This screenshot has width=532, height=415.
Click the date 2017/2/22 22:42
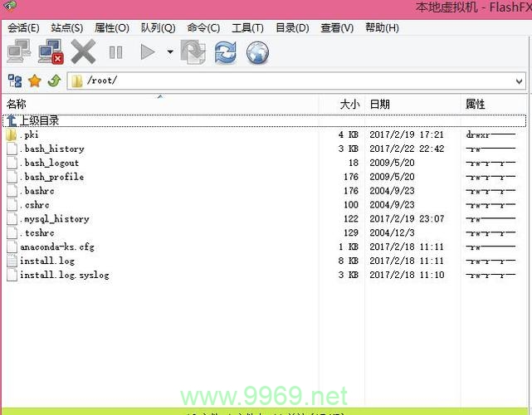tap(407, 149)
